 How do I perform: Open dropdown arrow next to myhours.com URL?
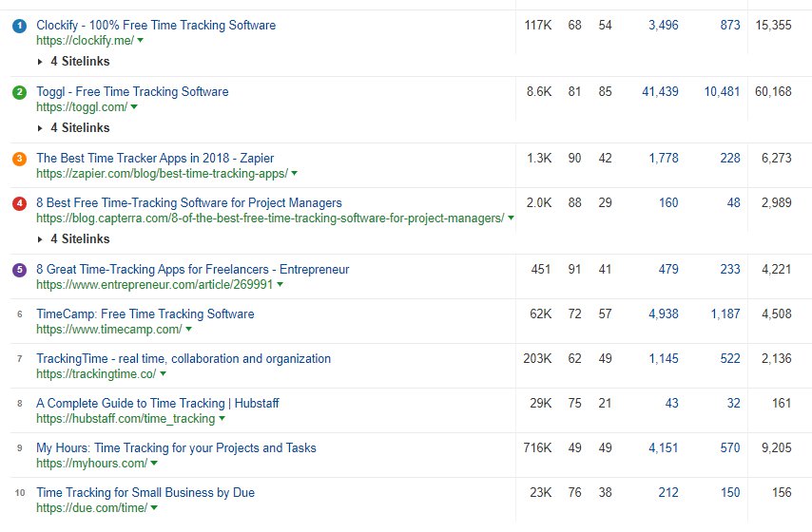click(154, 464)
